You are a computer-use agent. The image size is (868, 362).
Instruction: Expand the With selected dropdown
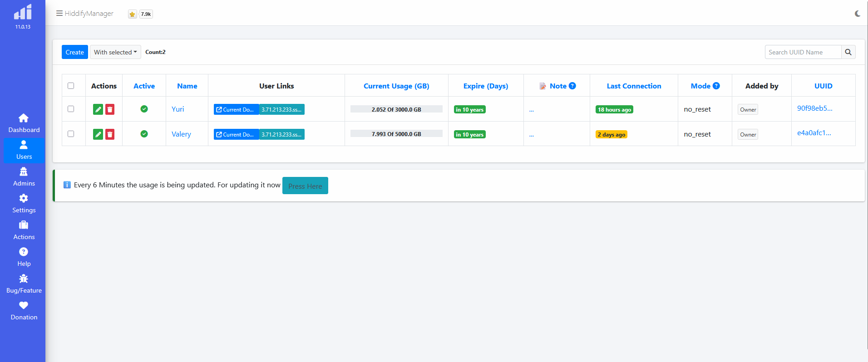pos(115,52)
